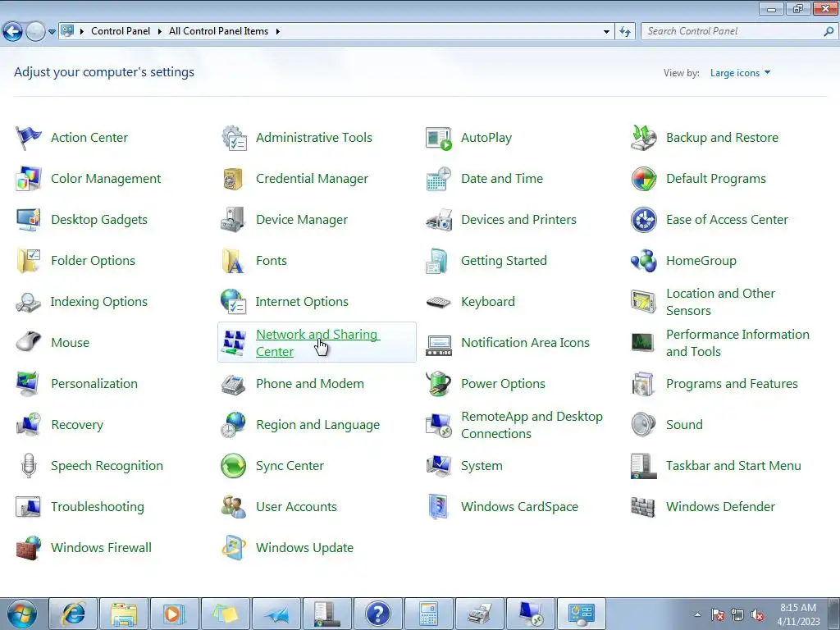Image resolution: width=840 pixels, height=630 pixels.
Task: Launch Internet Explorer from the taskbar
Action: pos(73,614)
